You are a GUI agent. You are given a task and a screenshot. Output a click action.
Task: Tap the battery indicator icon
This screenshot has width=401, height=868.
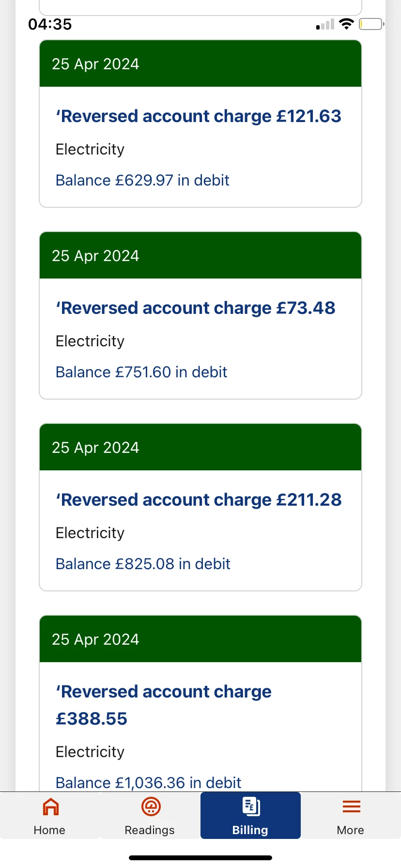pos(371,24)
